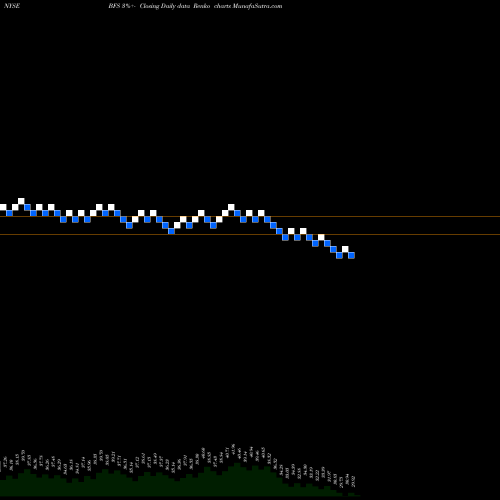Screen dimensions: 500x500
Task: Select the last blue Renko brick
Action: [x=351, y=255]
